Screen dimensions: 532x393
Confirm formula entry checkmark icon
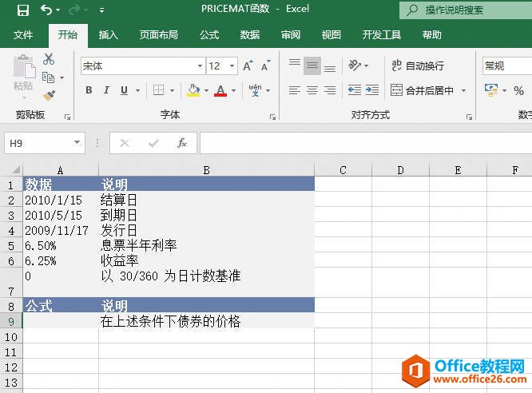153,143
